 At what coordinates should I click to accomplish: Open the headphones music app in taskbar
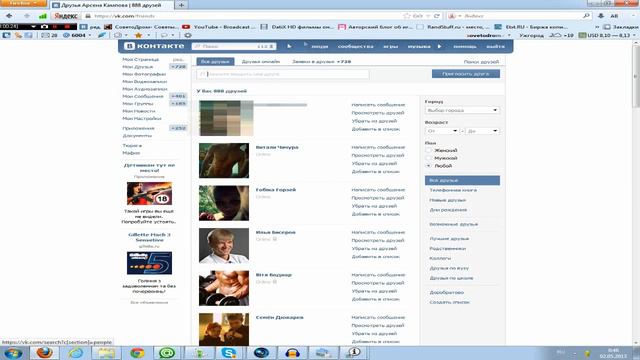(292, 353)
